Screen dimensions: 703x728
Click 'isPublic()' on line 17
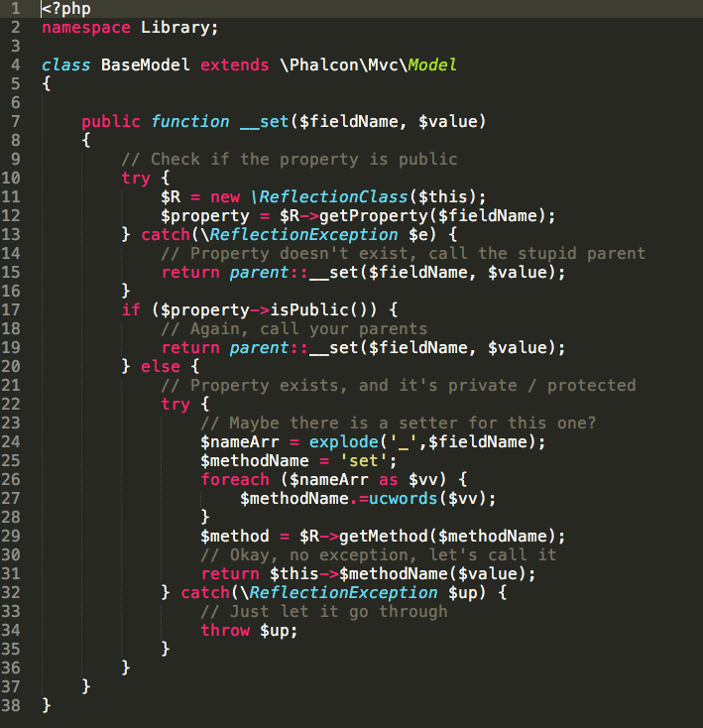click(x=323, y=310)
